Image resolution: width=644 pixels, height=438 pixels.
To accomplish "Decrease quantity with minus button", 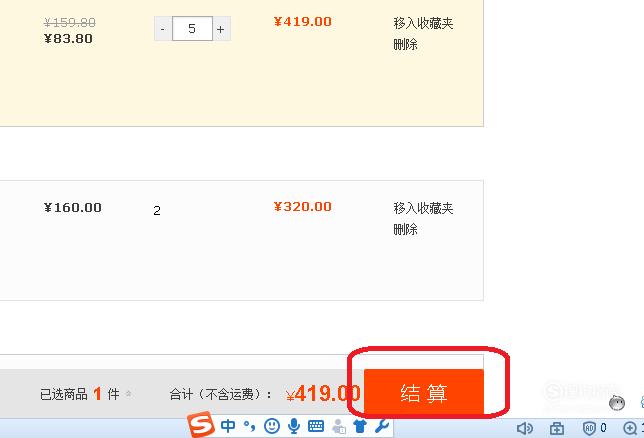I will [163, 29].
